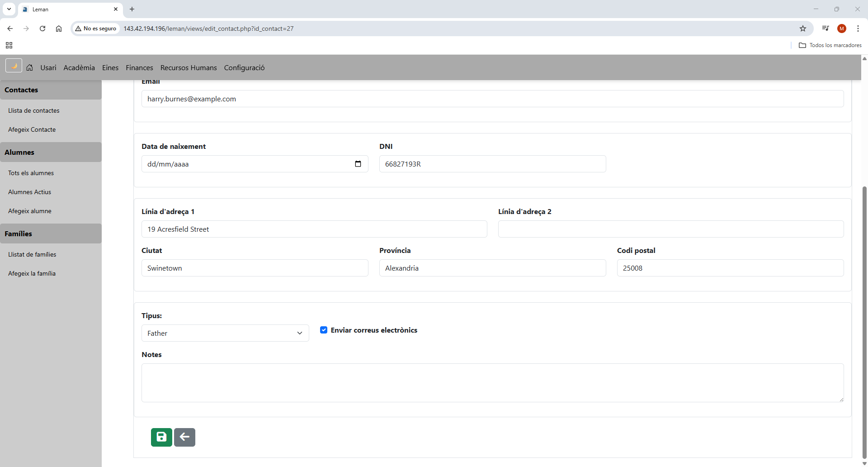Screen dimensions: 868x467
Task: Click the browser address bar URL
Action: tap(208, 29)
